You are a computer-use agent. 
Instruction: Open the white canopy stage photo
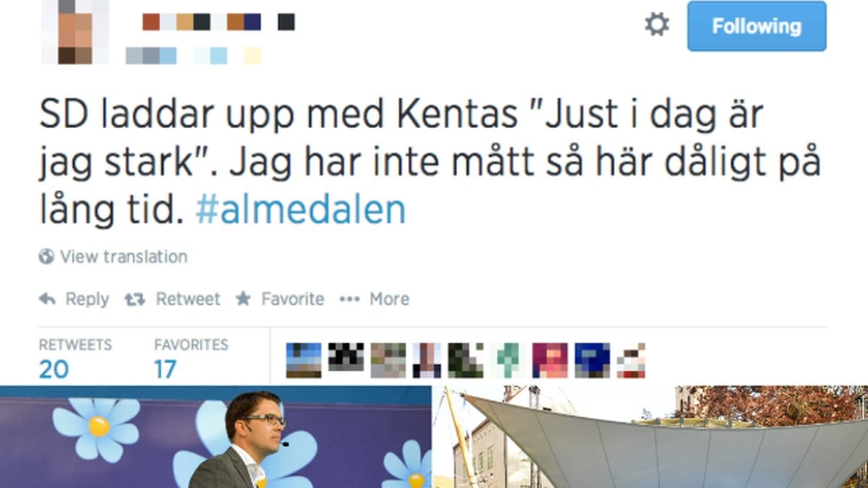(x=651, y=437)
